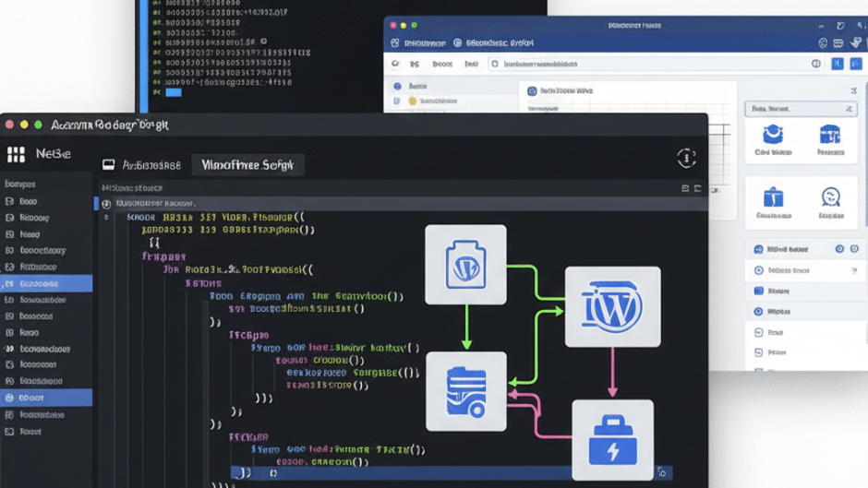Click the clock icon on editor header row
The width and height of the screenshot is (868, 488).
(x=106, y=204)
